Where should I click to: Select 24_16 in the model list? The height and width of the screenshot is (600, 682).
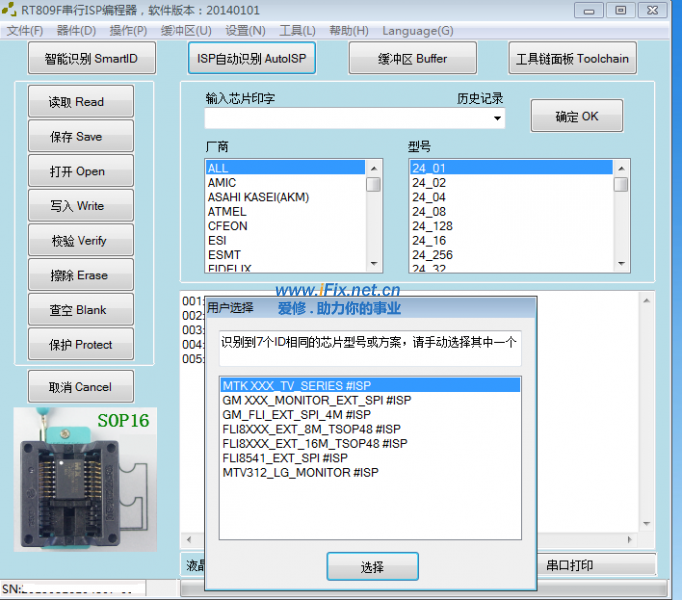(512, 240)
